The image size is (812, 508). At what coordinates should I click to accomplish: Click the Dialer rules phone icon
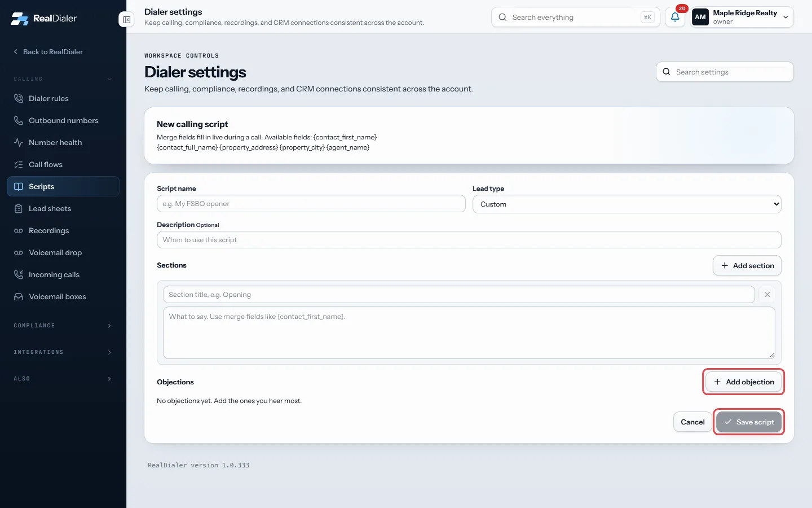(19, 98)
